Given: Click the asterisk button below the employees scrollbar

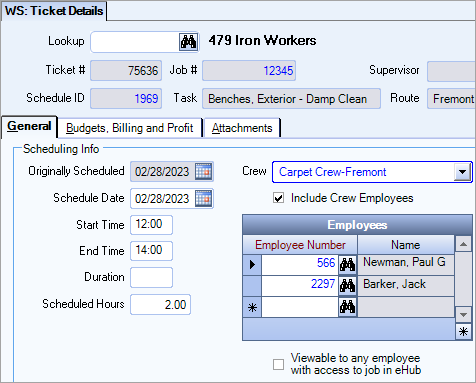Looking at the screenshot, I should pos(463,332).
